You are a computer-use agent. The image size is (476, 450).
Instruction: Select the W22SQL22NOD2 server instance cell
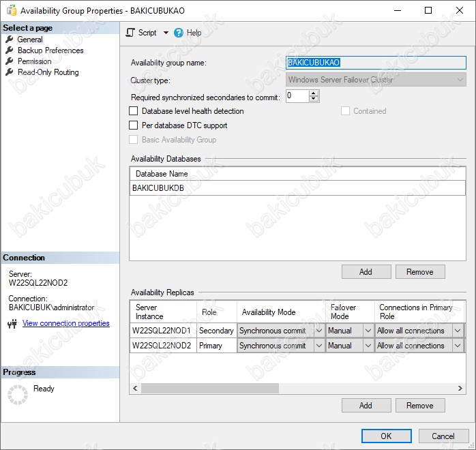coord(163,346)
